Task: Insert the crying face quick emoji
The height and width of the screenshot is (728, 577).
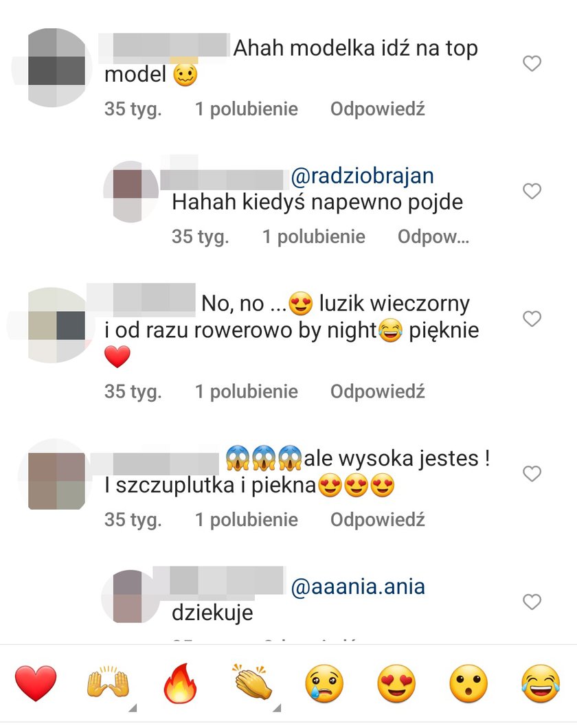Action: [324, 683]
